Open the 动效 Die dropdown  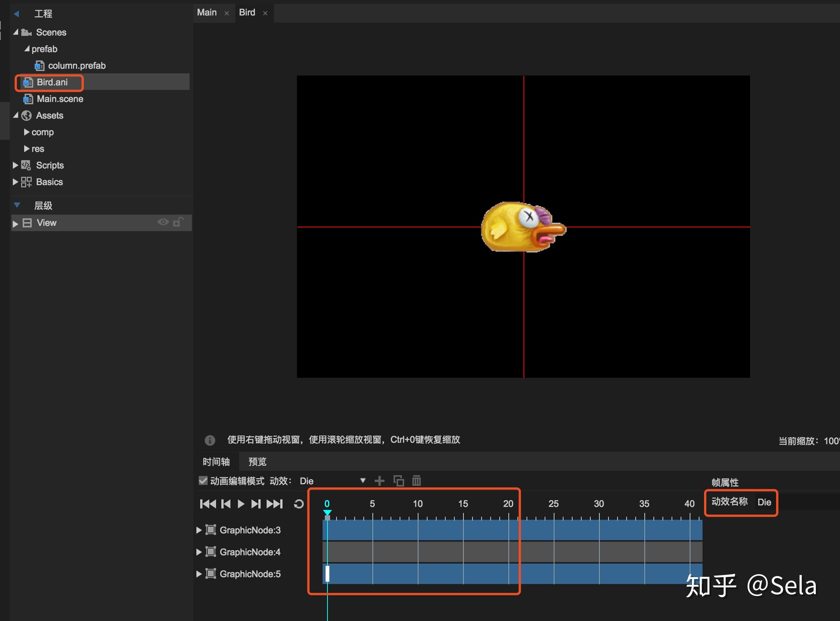tap(363, 481)
